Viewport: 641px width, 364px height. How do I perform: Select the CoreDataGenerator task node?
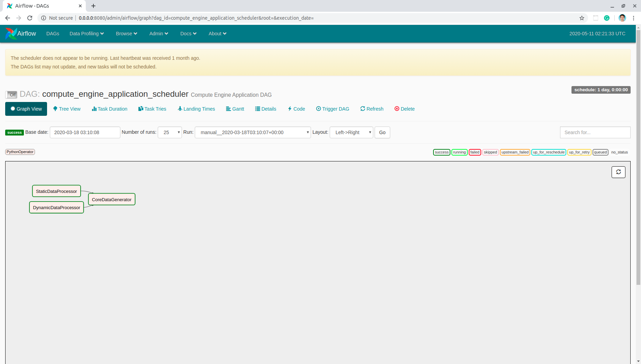coord(111,199)
